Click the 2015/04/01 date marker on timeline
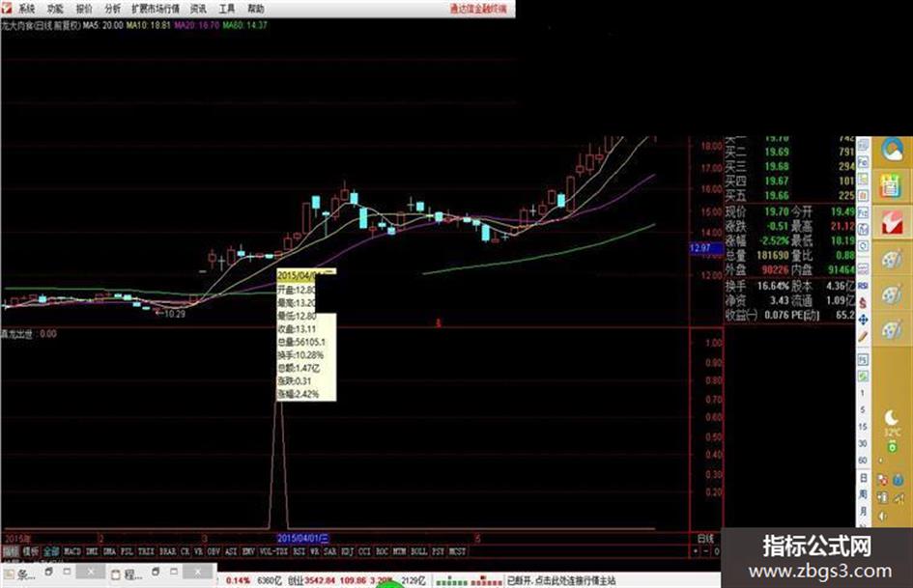Screen dimensions: 913x588 point(302,539)
